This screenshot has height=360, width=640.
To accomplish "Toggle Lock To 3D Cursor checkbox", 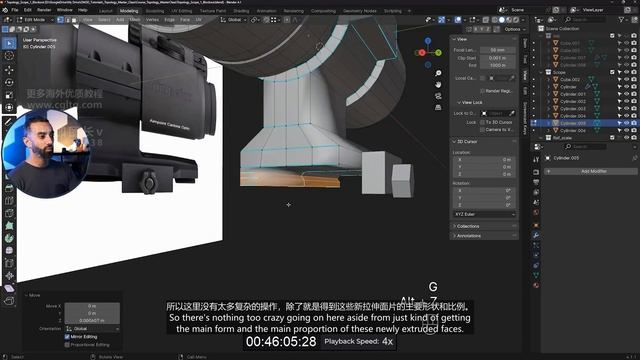I will click(482, 122).
